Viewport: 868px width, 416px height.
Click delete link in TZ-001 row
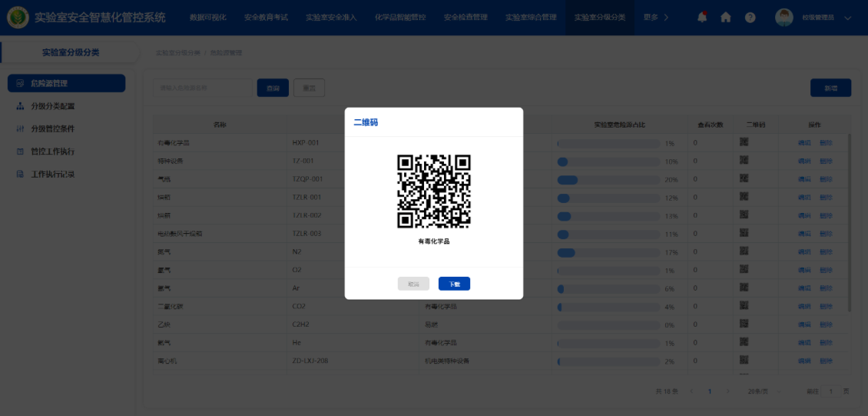point(826,161)
